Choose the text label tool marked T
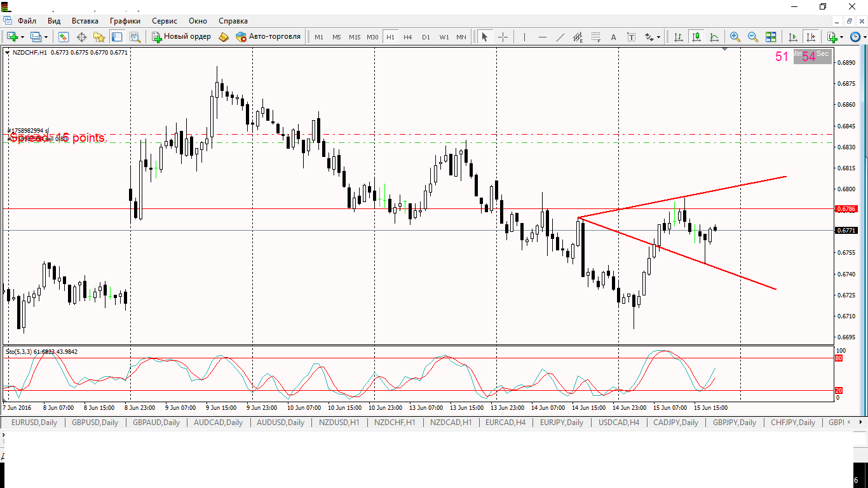This screenshot has height=488, width=868. (x=631, y=37)
